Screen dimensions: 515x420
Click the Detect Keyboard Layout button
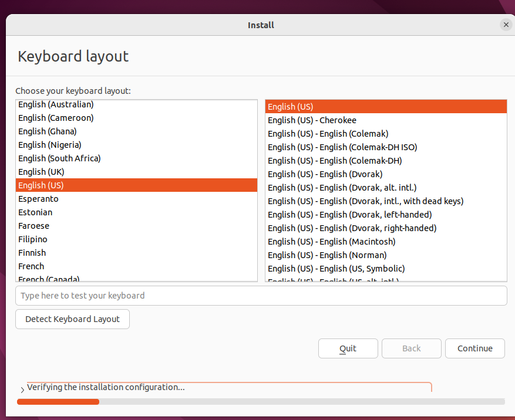pos(72,319)
